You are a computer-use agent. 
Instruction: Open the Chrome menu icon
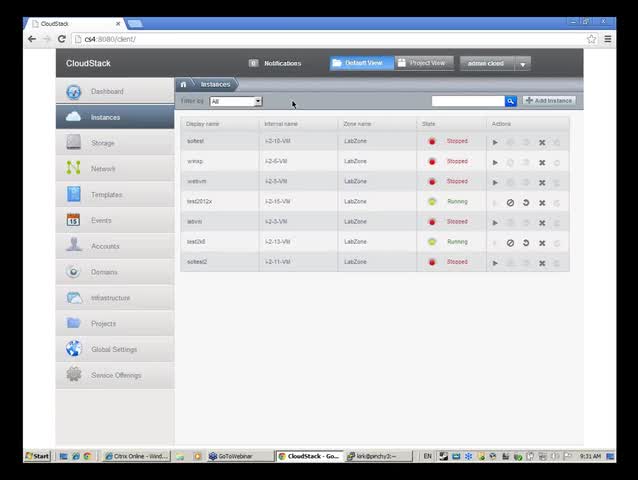coord(607,39)
